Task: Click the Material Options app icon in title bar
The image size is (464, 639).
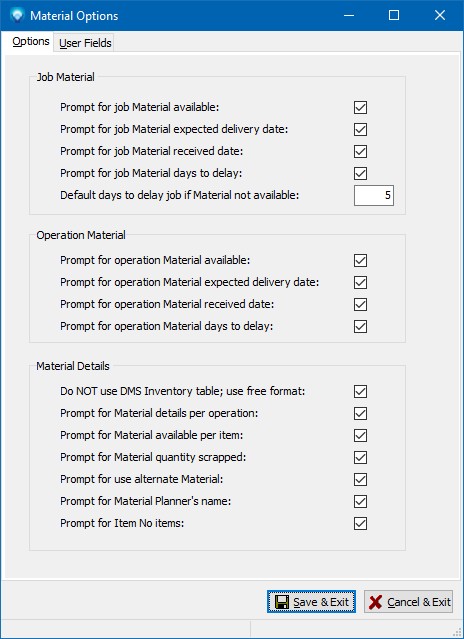Action: [x=17, y=15]
